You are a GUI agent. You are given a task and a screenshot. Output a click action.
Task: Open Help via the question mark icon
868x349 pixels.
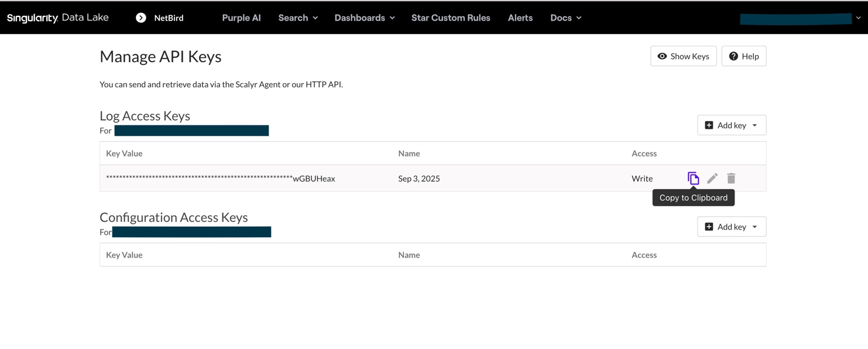pyautogui.click(x=733, y=56)
